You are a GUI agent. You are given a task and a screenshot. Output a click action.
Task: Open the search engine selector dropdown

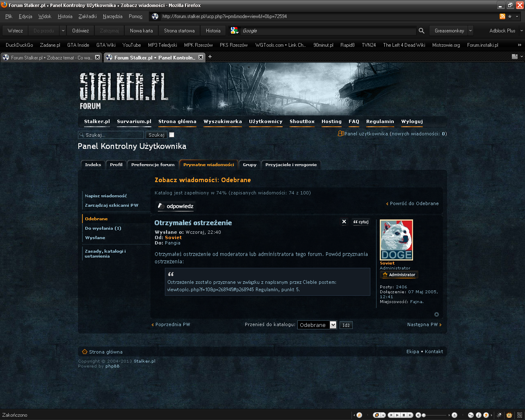click(235, 31)
